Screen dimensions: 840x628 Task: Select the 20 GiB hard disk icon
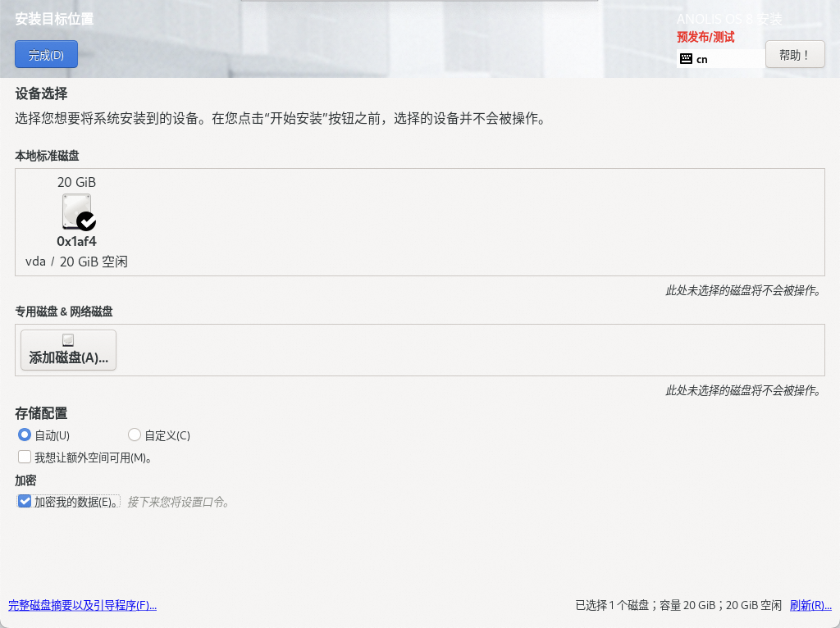(76, 211)
